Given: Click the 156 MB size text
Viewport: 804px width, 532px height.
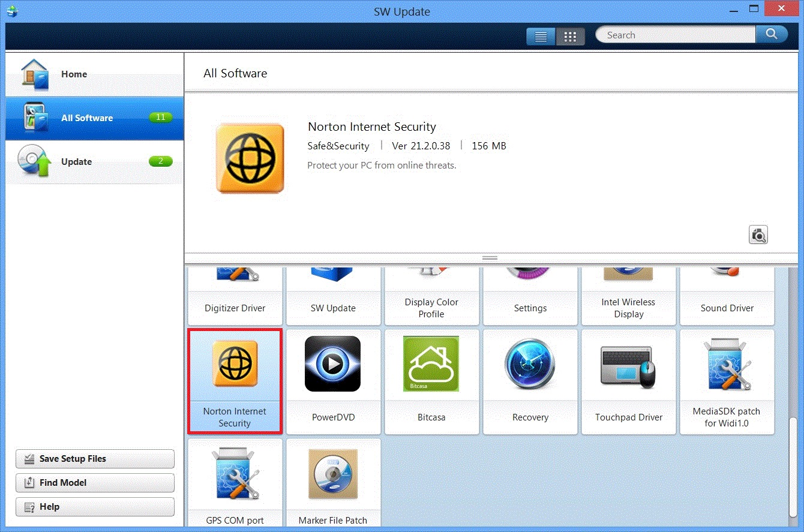Looking at the screenshot, I should 489,146.
